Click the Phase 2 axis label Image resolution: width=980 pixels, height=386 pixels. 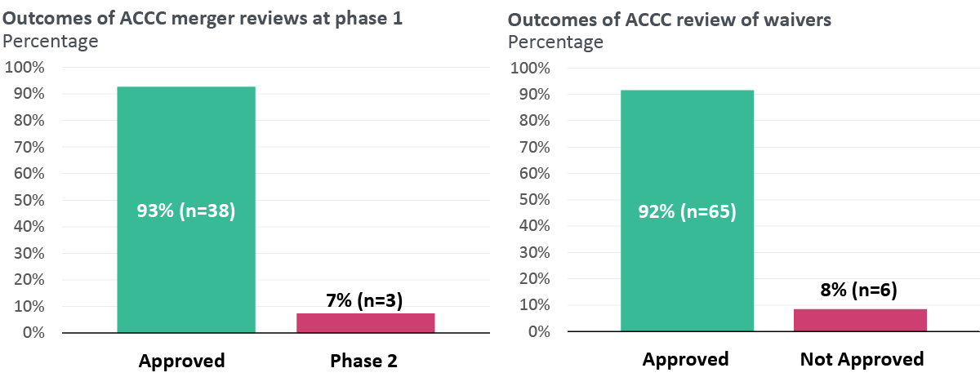(x=364, y=360)
